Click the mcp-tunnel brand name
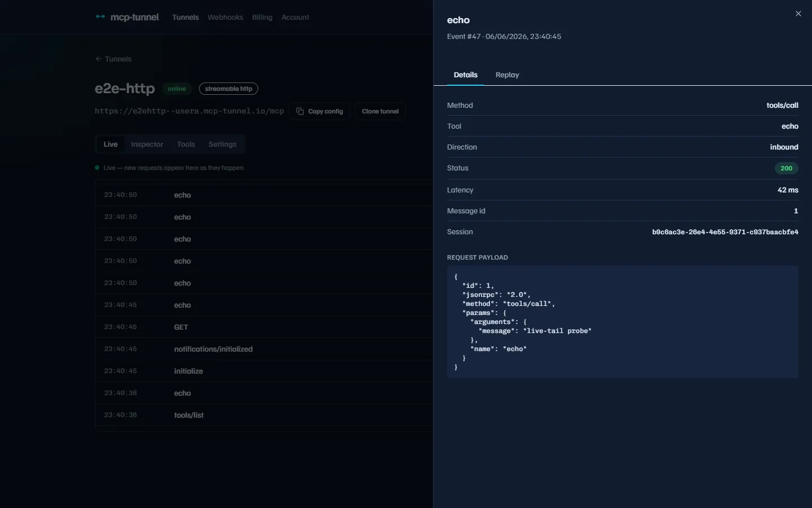 [135, 17]
